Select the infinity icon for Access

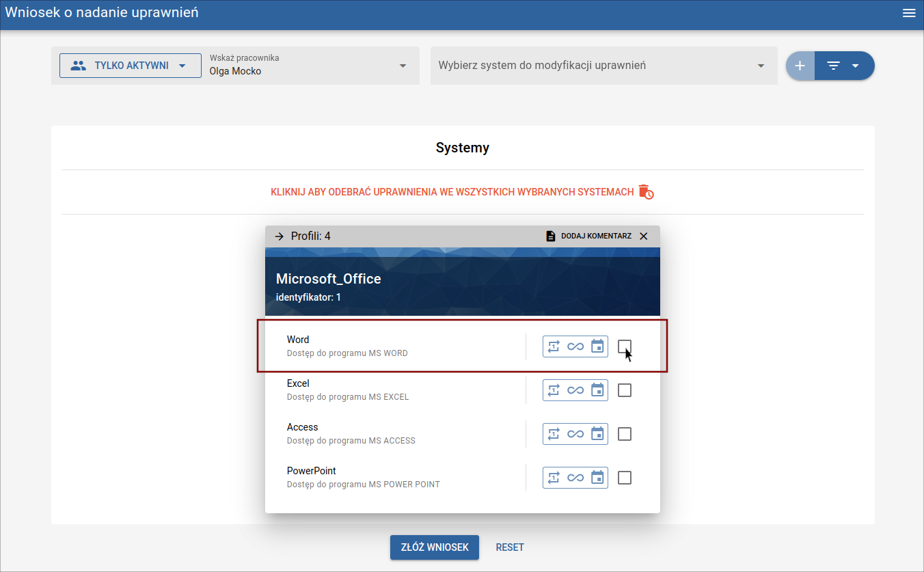click(x=575, y=434)
